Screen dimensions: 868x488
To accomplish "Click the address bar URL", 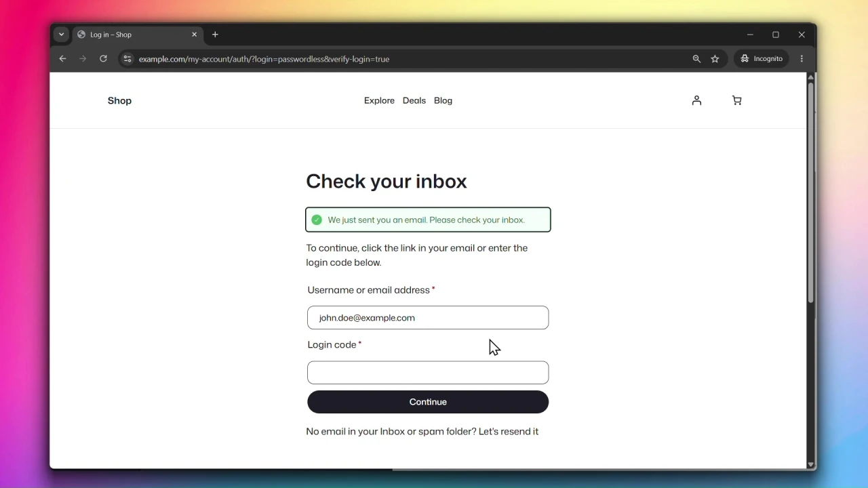I will coord(264,59).
